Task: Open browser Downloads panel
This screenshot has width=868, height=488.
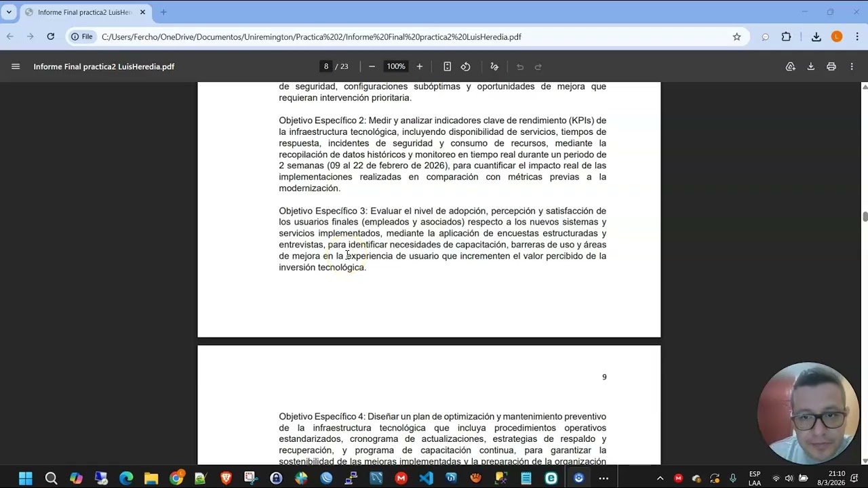Action: [x=816, y=37]
